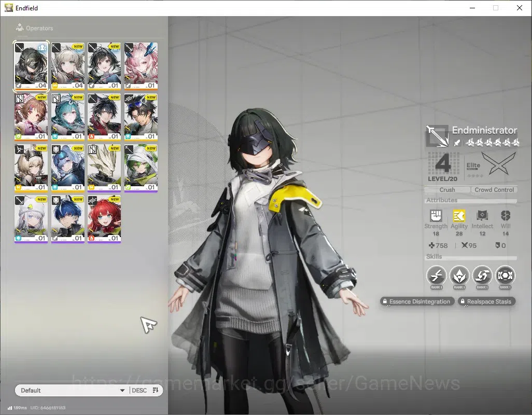
Task: Click the Intellect book attribute icon
Action: (x=482, y=215)
